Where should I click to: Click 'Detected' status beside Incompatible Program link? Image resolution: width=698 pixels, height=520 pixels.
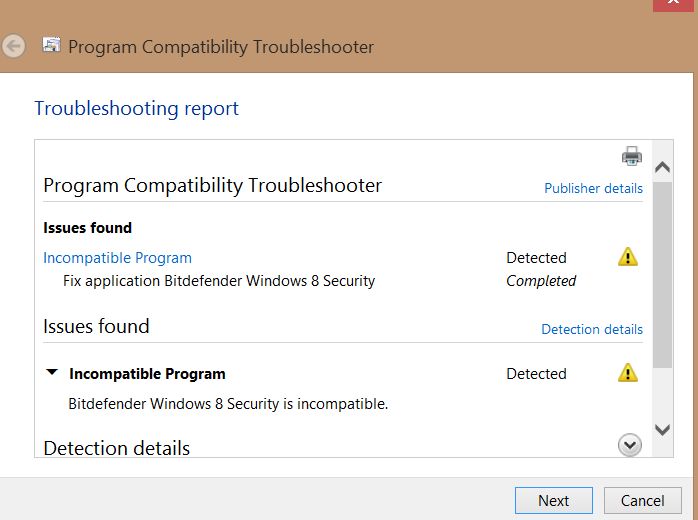pos(536,258)
